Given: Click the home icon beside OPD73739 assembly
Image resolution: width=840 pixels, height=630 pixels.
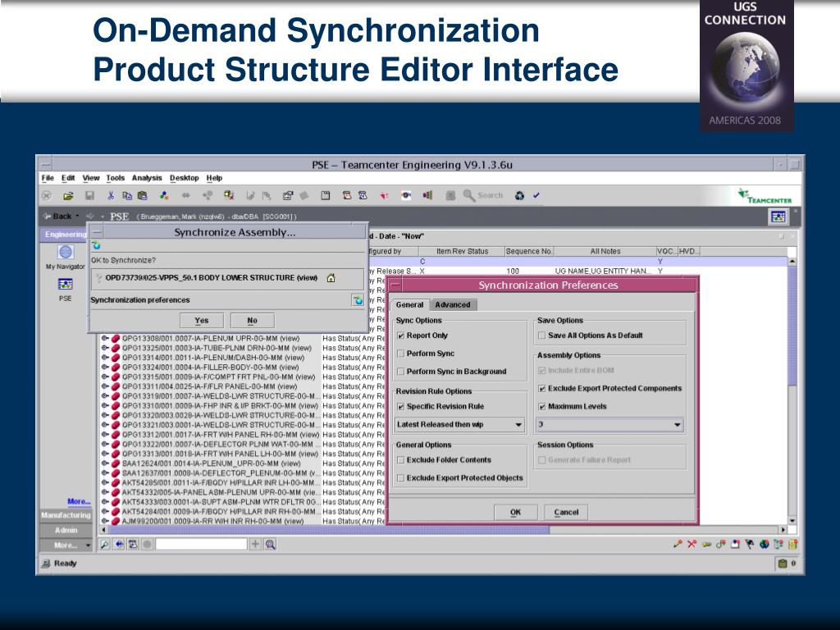Looking at the screenshot, I should click(331, 278).
